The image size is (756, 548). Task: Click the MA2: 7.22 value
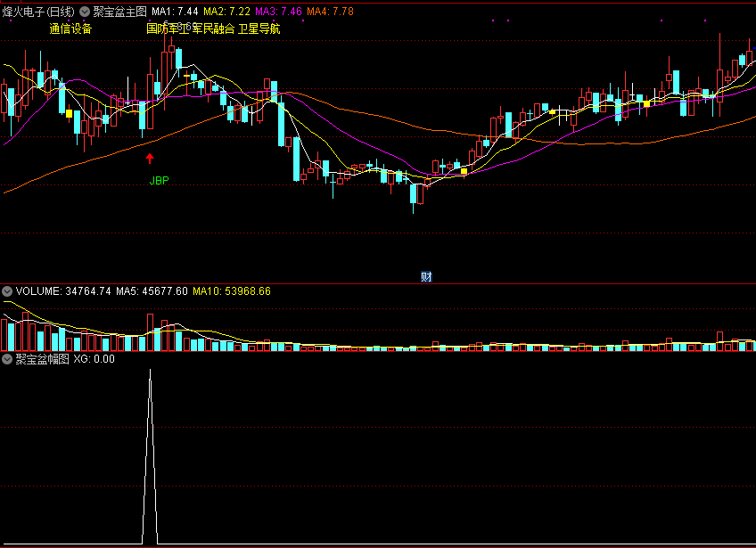(226, 12)
